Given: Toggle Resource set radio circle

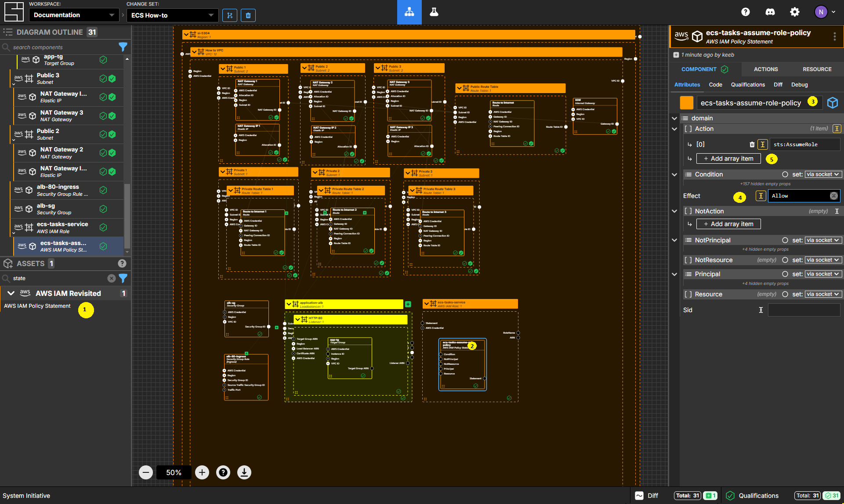Looking at the screenshot, I should tap(785, 294).
